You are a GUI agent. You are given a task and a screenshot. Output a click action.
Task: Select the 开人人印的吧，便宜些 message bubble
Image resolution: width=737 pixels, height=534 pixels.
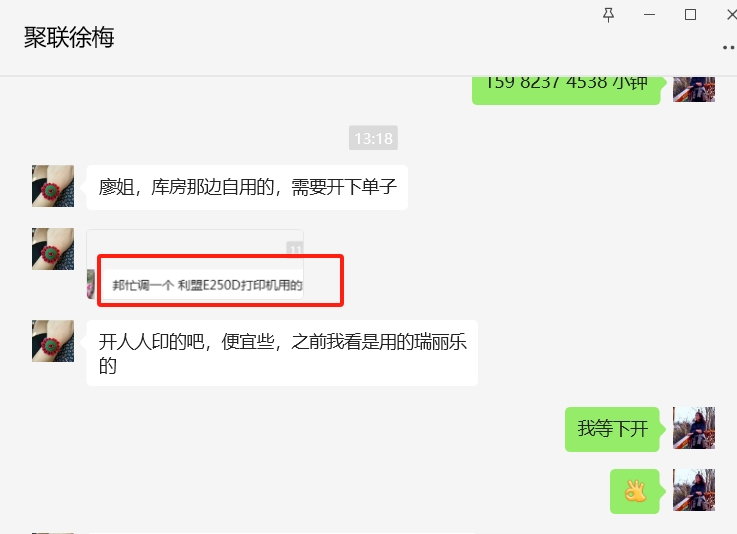click(282, 353)
